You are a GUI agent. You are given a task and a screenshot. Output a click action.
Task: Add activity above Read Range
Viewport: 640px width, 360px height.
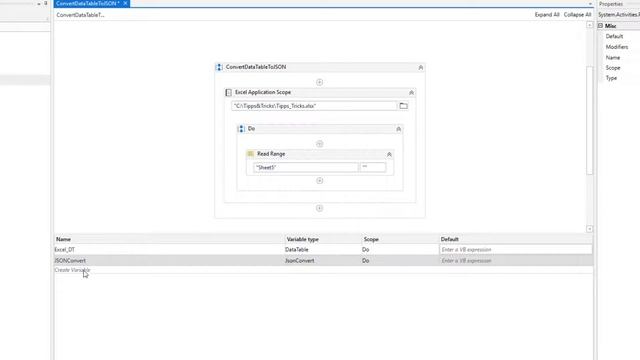[x=320, y=144]
